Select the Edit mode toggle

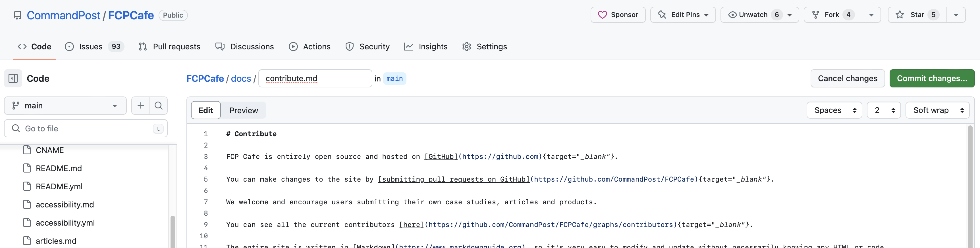pos(205,110)
